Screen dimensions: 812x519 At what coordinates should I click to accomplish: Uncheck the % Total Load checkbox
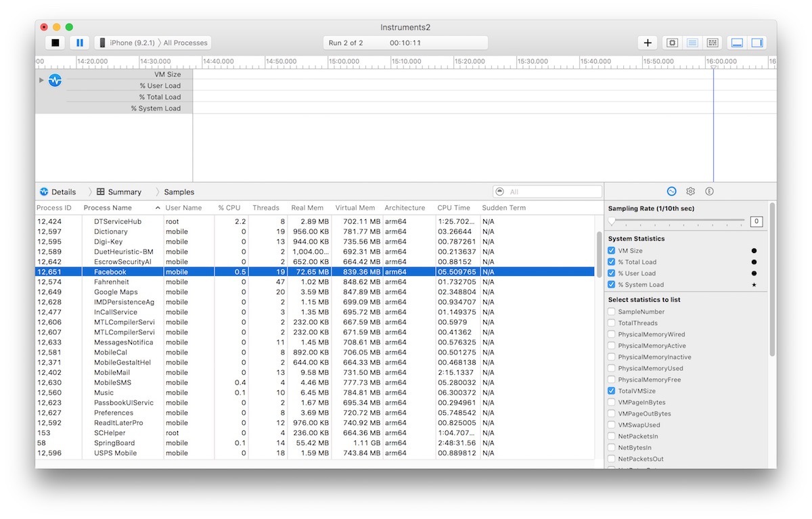click(612, 262)
